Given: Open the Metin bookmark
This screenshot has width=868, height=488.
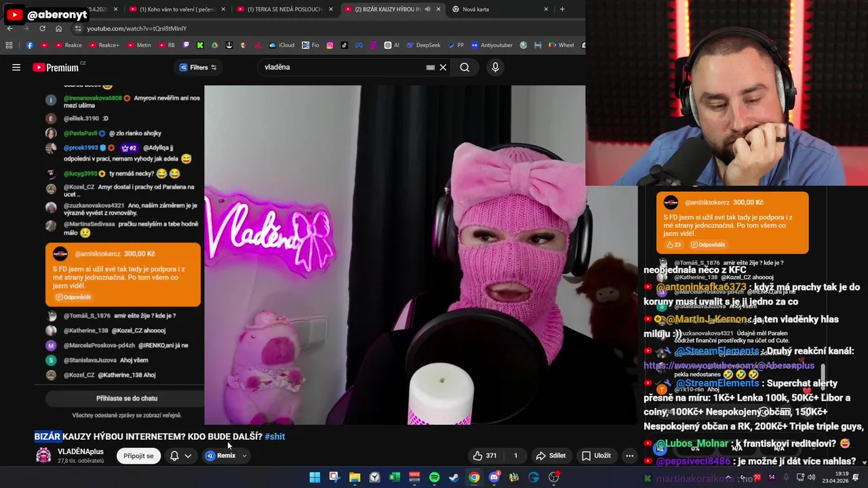Looking at the screenshot, I should [139, 45].
